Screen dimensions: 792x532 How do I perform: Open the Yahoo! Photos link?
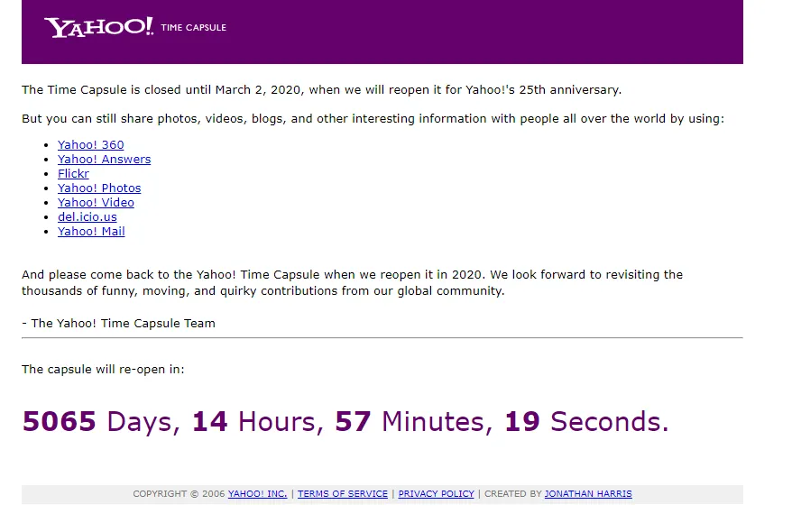tap(99, 188)
